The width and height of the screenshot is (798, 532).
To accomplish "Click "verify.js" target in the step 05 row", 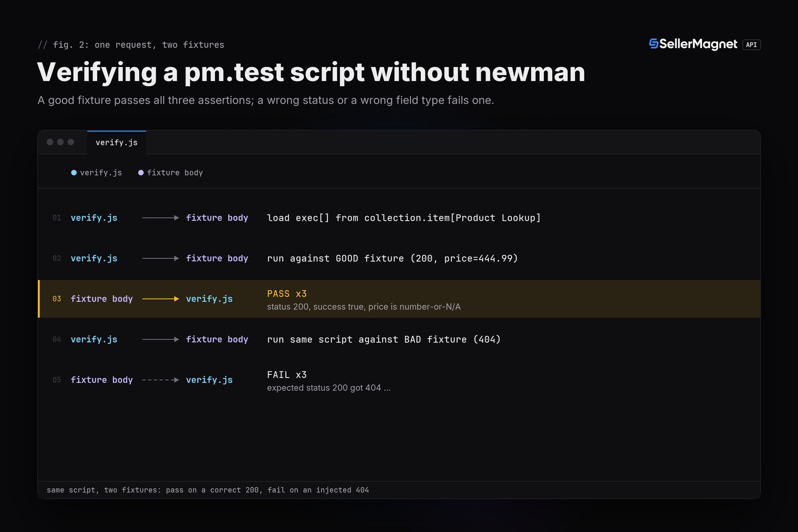I will [209, 380].
